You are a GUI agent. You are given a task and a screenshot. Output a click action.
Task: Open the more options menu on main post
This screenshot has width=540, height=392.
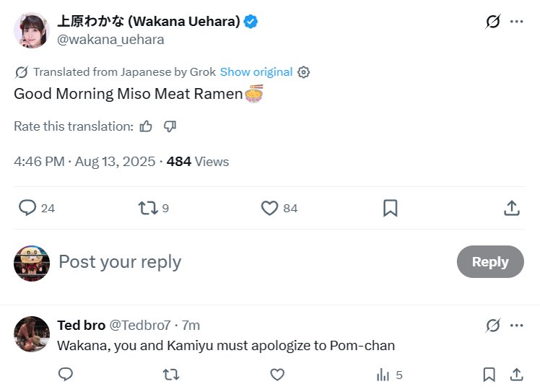click(x=517, y=22)
